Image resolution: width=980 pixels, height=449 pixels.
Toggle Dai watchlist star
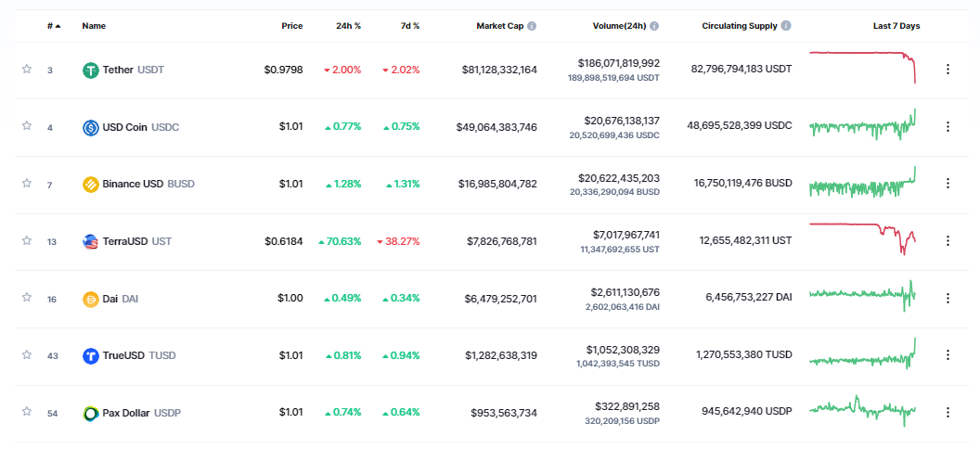pyautogui.click(x=27, y=297)
